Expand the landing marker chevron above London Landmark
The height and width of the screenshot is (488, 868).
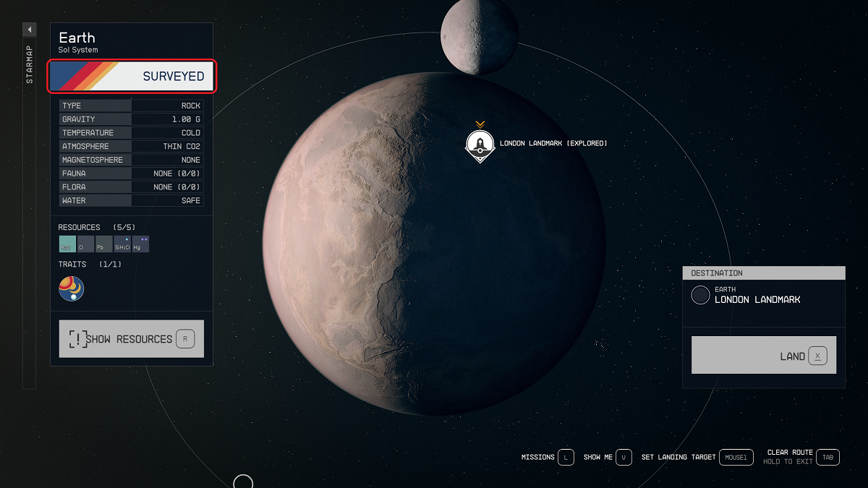click(479, 123)
